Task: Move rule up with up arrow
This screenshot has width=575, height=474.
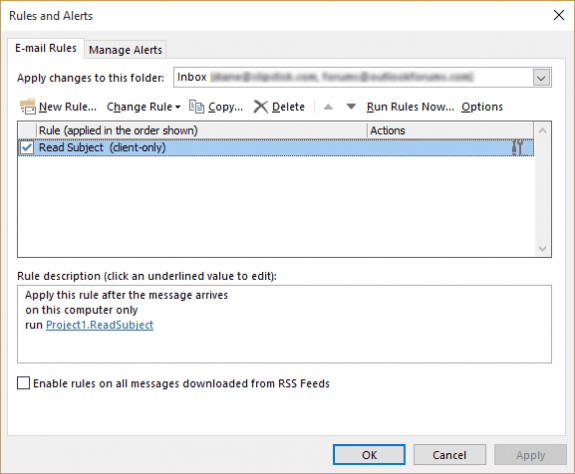Action: [329, 107]
